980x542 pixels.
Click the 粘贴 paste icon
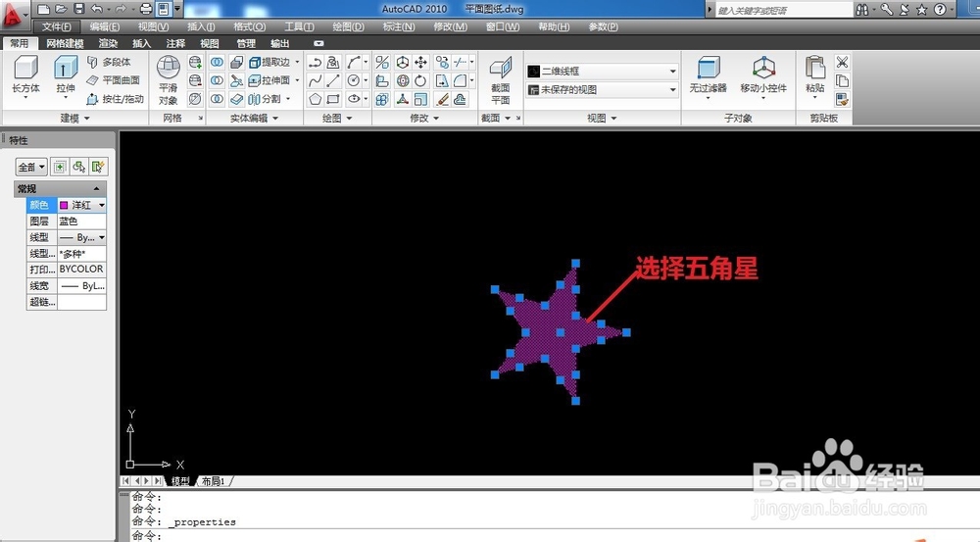(815, 75)
